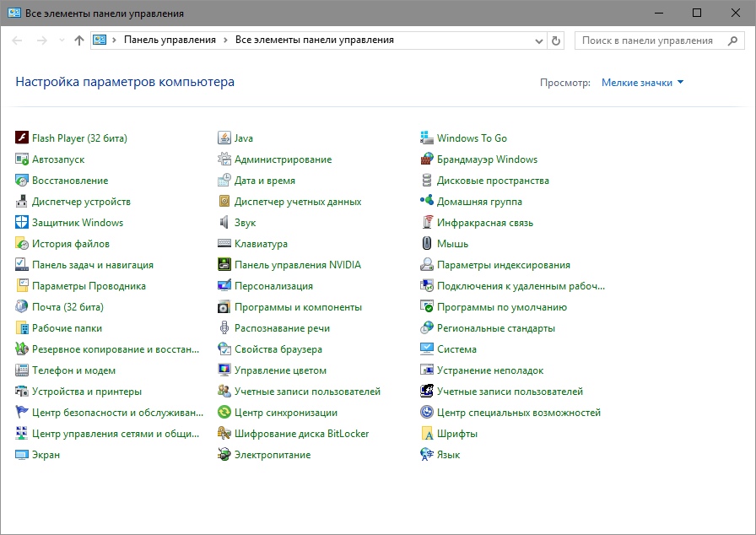Open the Экран monitor icon

(22, 455)
